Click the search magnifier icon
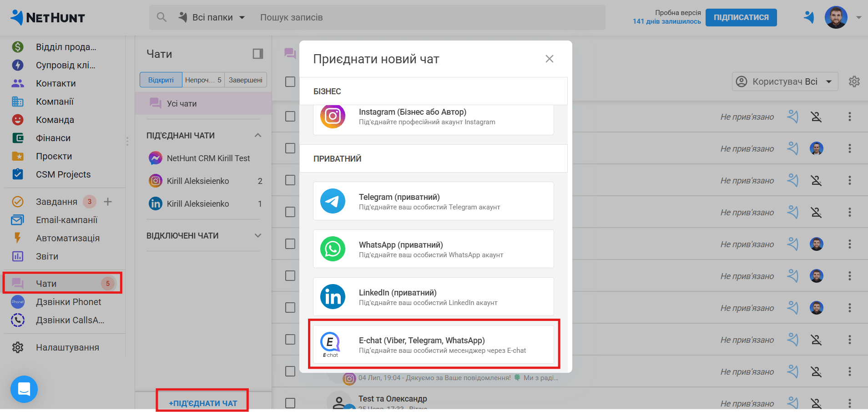This screenshot has width=868, height=412. (x=161, y=17)
